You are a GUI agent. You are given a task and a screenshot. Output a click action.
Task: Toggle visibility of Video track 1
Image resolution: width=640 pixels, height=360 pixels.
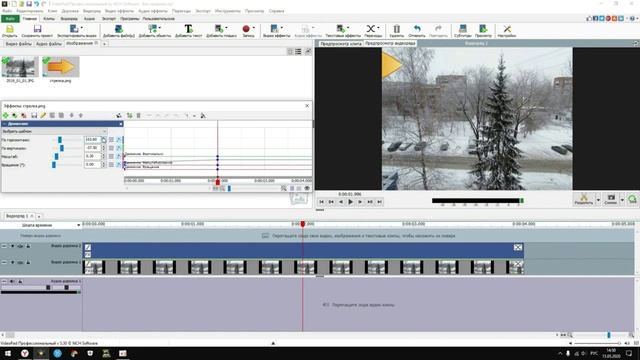[20, 262]
